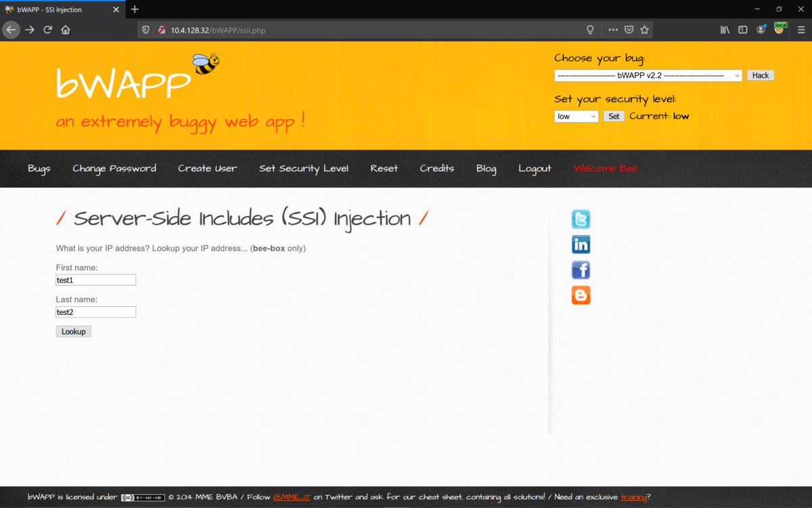Reload the page with the refresh icon
Viewport: 812px width, 508px height.
47,30
